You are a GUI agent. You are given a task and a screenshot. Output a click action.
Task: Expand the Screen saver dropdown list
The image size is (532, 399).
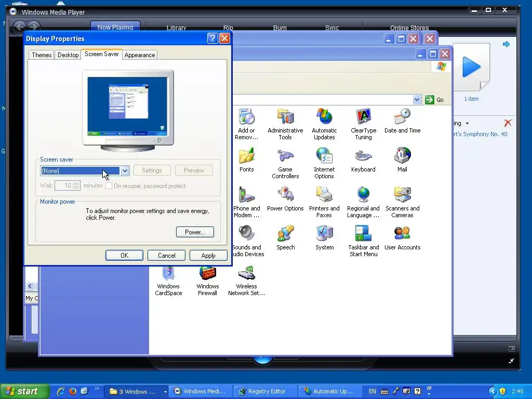(x=125, y=170)
